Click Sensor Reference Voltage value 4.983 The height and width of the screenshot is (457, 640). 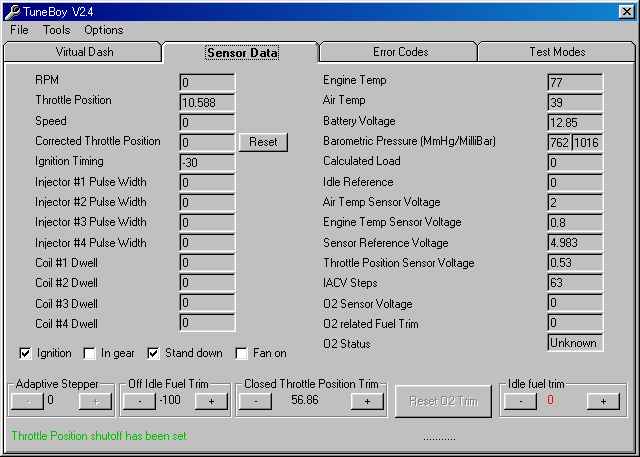575,242
